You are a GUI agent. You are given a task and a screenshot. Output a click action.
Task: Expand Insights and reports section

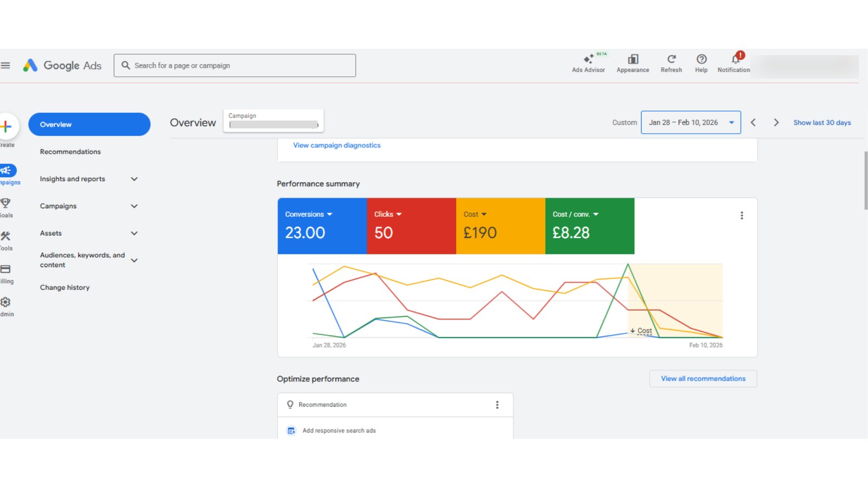(x=134, y=179)
